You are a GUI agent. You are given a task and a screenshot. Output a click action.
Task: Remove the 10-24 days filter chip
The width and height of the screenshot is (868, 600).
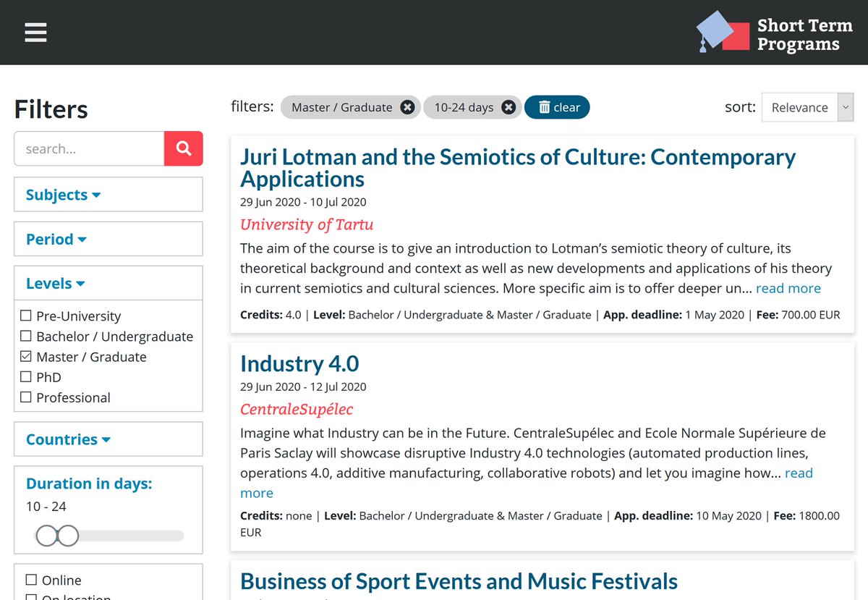[509, 107]
